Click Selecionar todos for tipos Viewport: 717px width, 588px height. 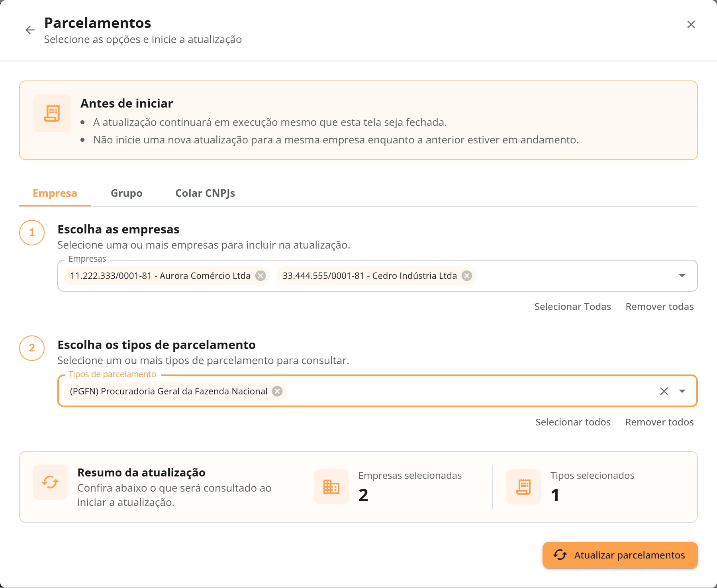(573, 422)
